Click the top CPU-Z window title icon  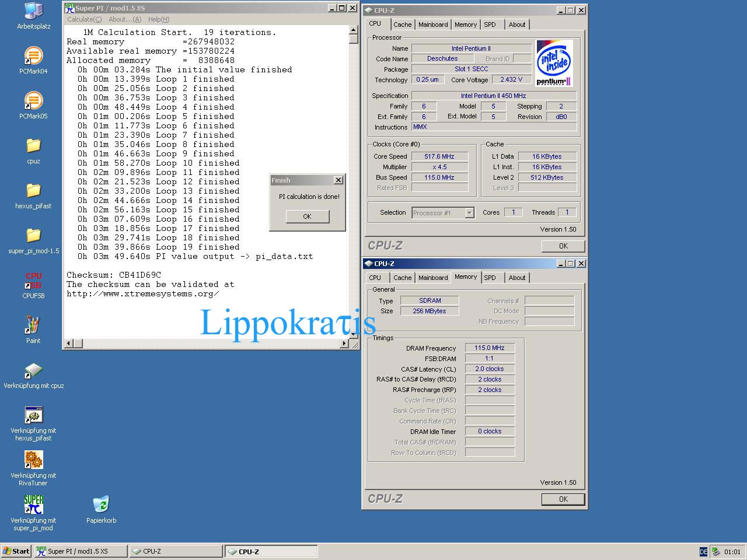(x=368, y=10)
